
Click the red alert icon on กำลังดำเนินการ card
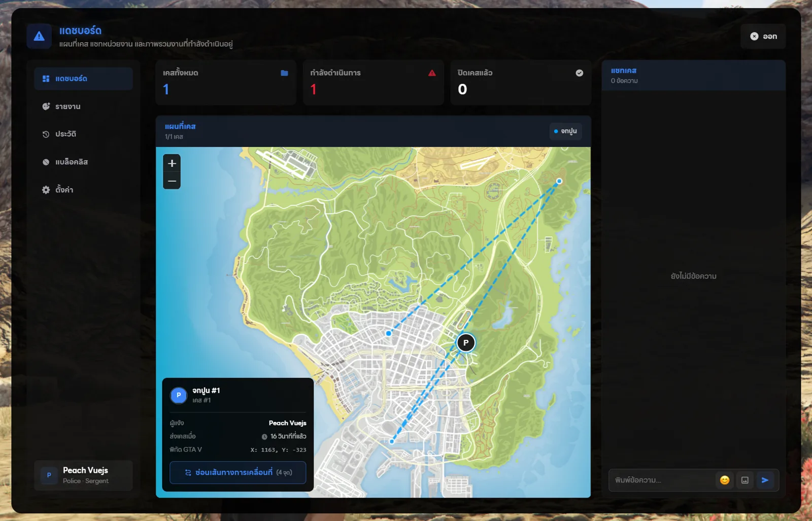click(x=432, y=73)
